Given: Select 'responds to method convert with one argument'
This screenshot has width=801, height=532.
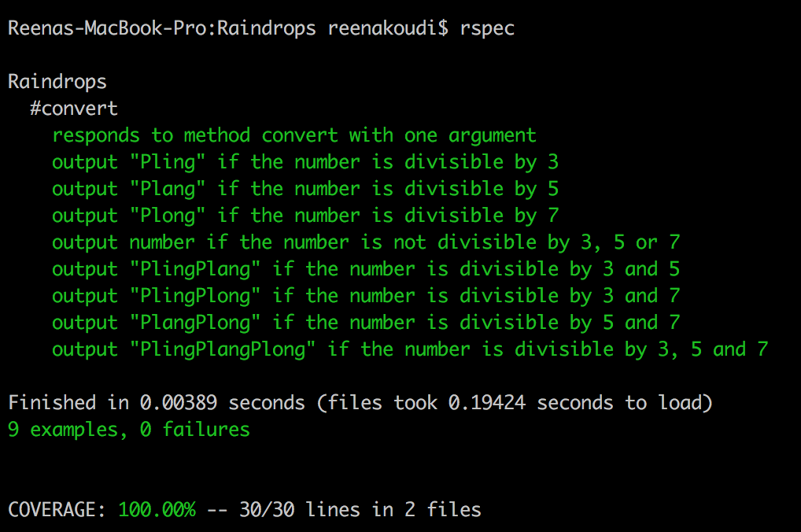Looking at the screenshot, I should 294,135.
